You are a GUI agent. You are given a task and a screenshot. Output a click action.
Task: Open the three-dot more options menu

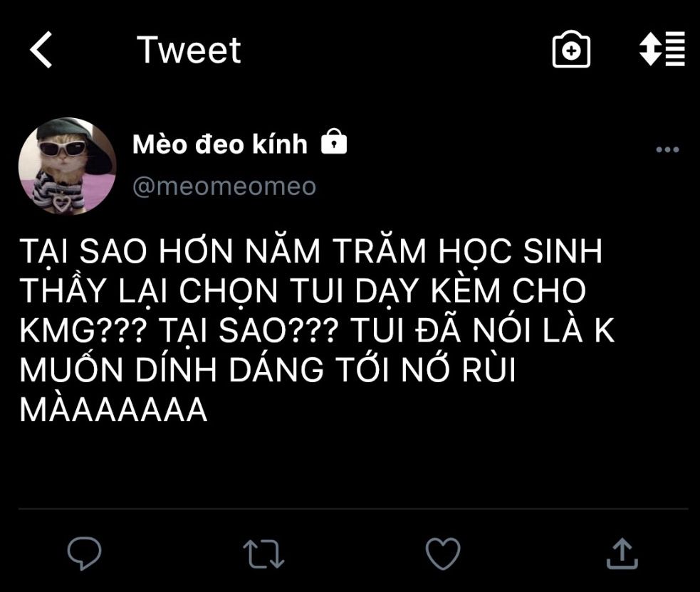667,149
